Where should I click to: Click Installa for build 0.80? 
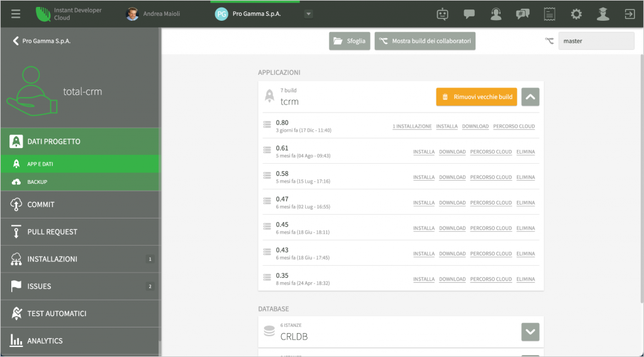pyautogui.click(x=447, y=127)
